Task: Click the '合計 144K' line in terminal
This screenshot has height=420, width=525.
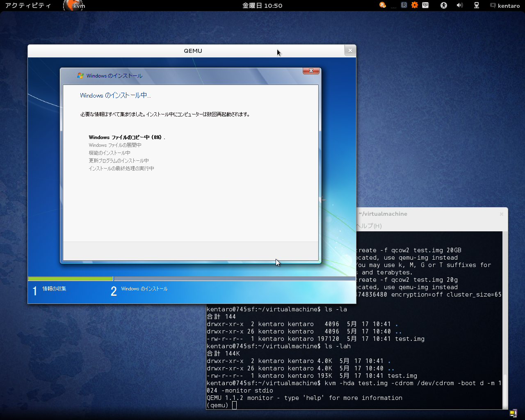Action: [x=224, y=354]
